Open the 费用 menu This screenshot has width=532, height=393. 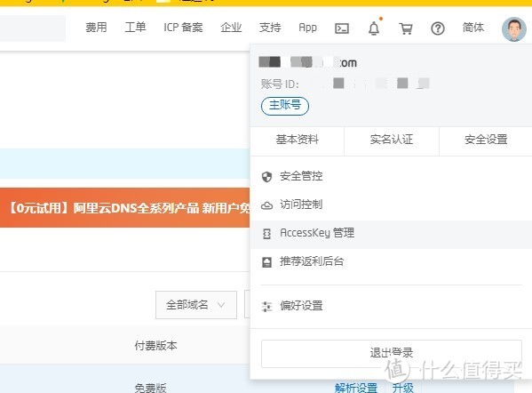pyautogui.click(x=96, y=28)
